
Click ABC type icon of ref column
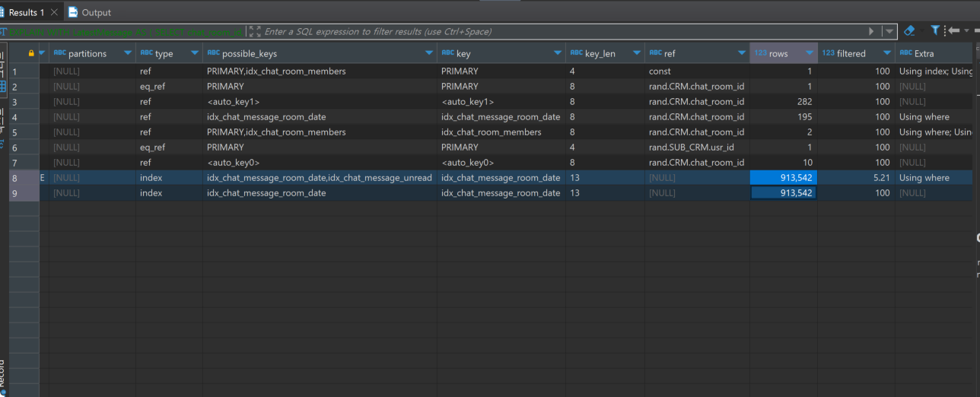coord(655,53)
